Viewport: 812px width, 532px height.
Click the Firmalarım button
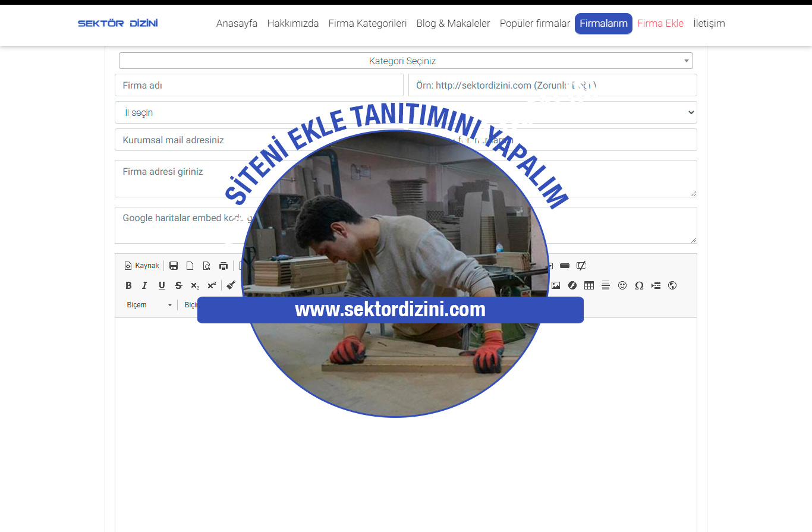603,24
